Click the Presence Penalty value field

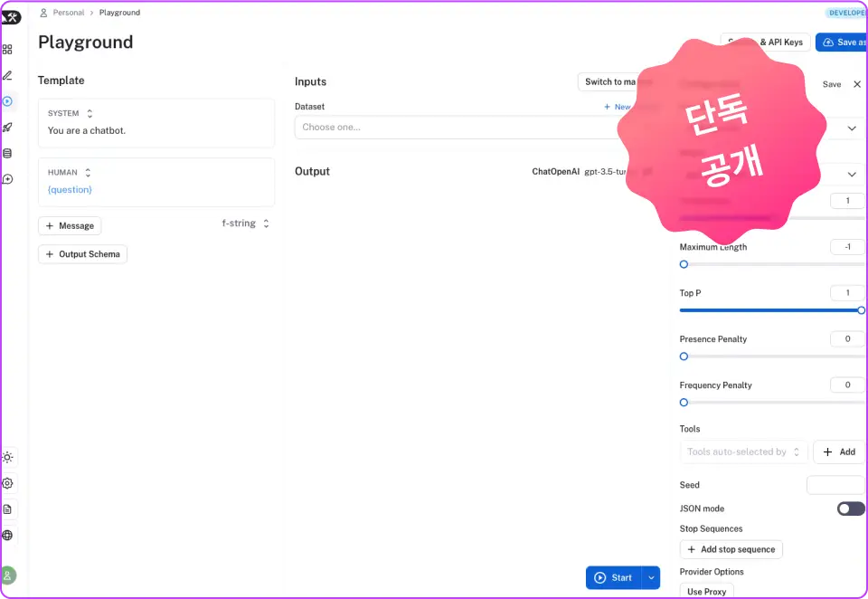(x=847, y=338)
